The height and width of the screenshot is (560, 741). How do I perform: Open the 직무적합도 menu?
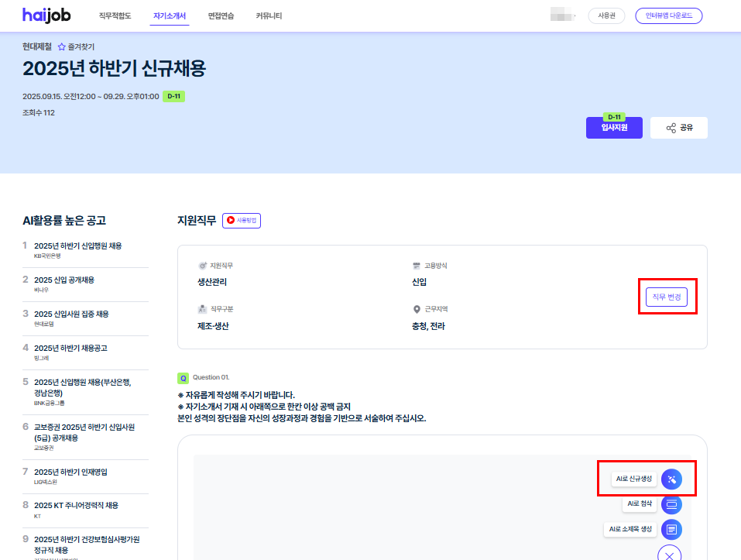click(115, 16)
